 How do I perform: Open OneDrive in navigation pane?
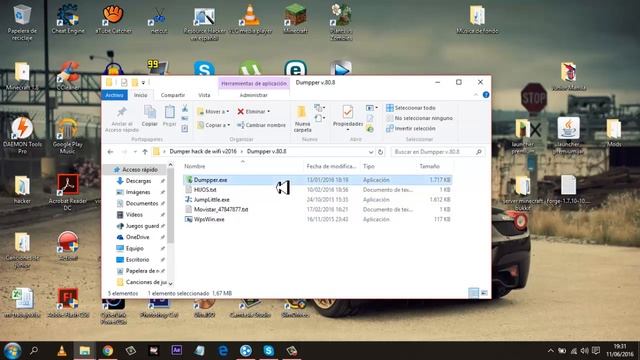[138, 237]
